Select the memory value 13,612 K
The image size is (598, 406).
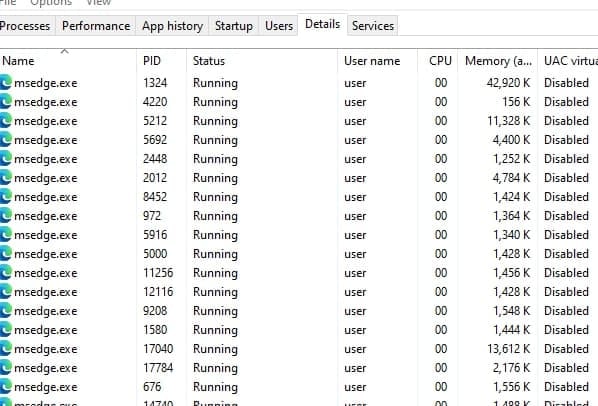(509, 349)
